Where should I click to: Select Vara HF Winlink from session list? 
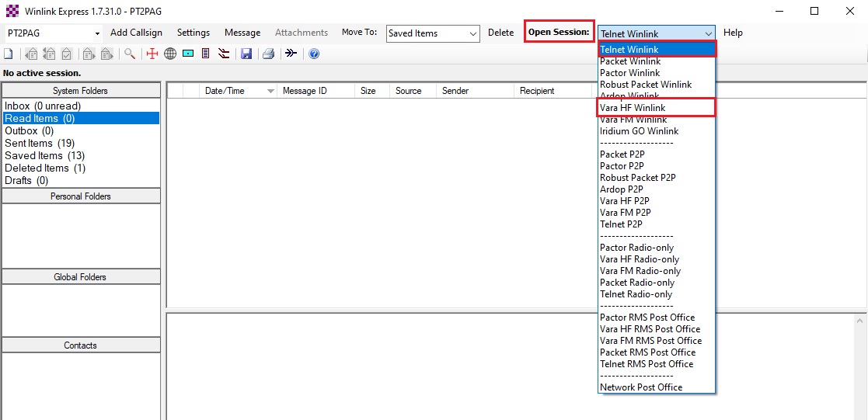pos(633,108)
